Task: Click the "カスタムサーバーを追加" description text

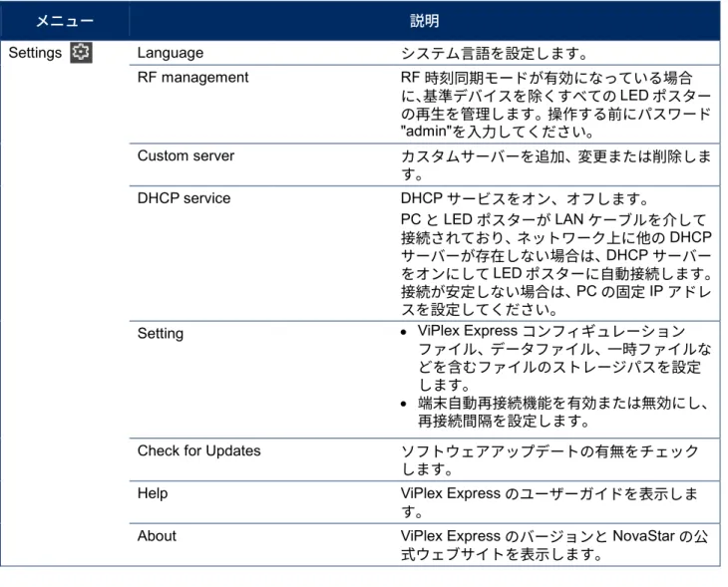Action: coord(555,165)
